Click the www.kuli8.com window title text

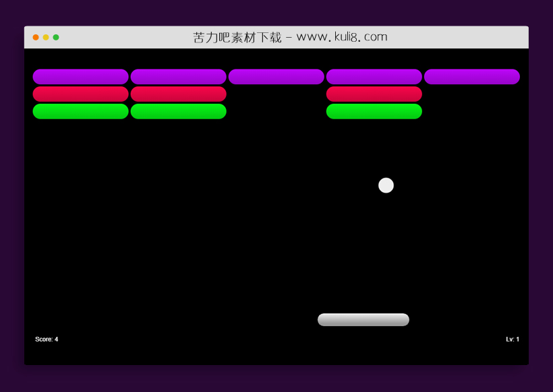tap(290, 38)
